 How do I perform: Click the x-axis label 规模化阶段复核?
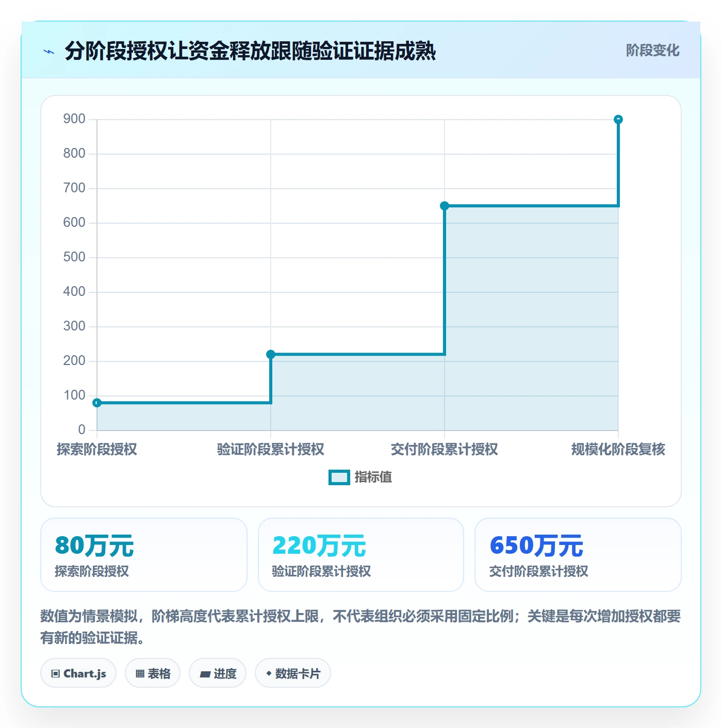click(x=618, y=450)
